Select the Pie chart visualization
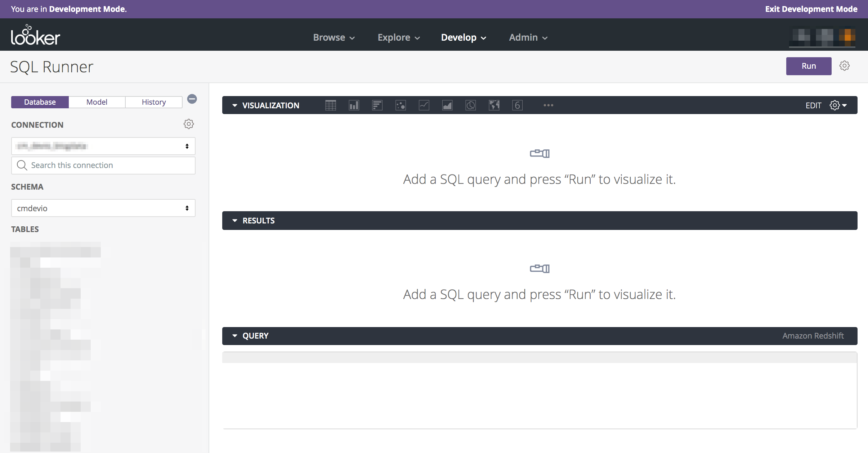The image size is (868, 453). pyautogui.click(x=470, y=105)
